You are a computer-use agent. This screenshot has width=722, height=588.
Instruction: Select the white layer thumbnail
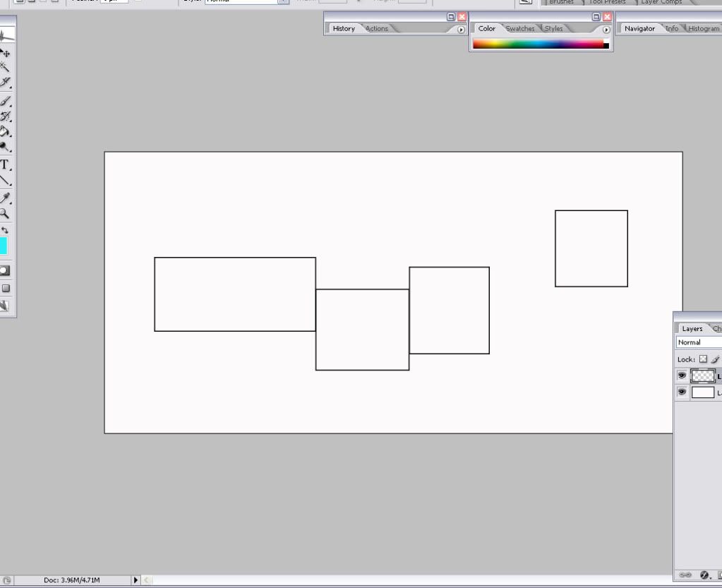tap(703, 392)
